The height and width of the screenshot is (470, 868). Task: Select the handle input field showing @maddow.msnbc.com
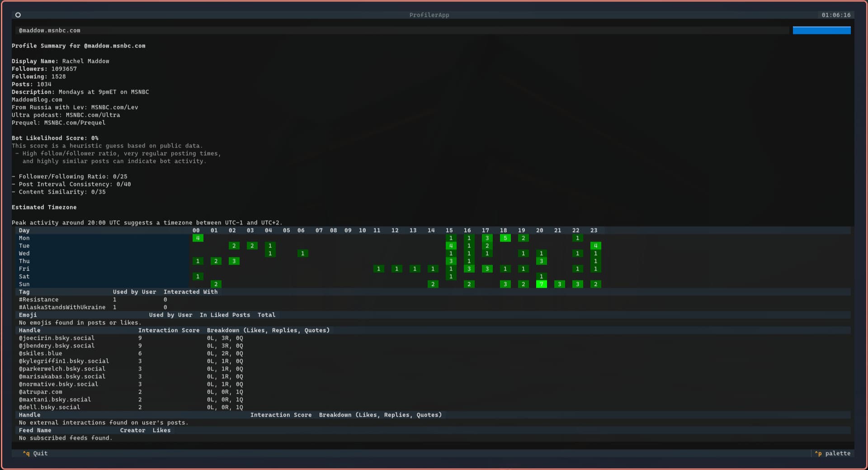(181, 30)
